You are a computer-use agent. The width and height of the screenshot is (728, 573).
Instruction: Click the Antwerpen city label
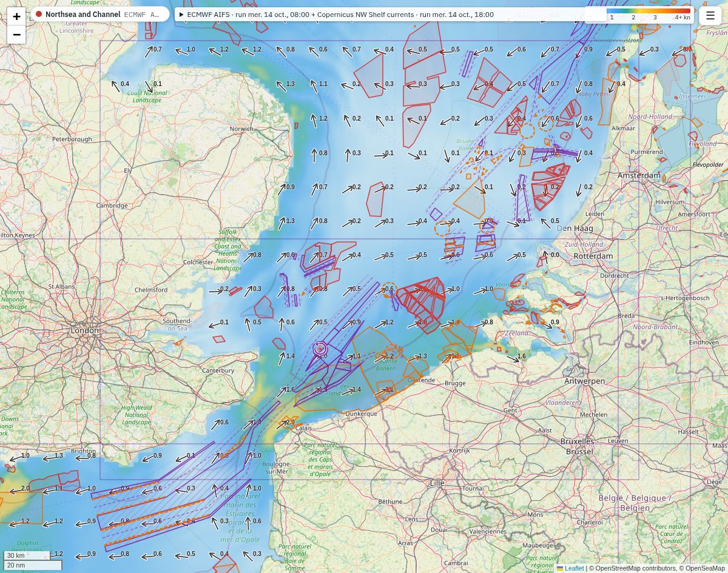click(x=584, y=381)
